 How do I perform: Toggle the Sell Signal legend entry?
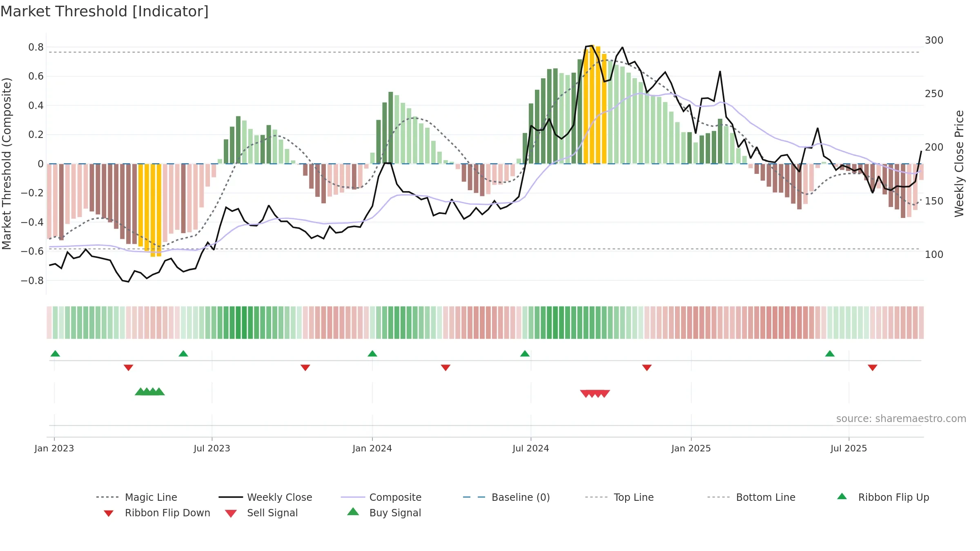point(261,513)
